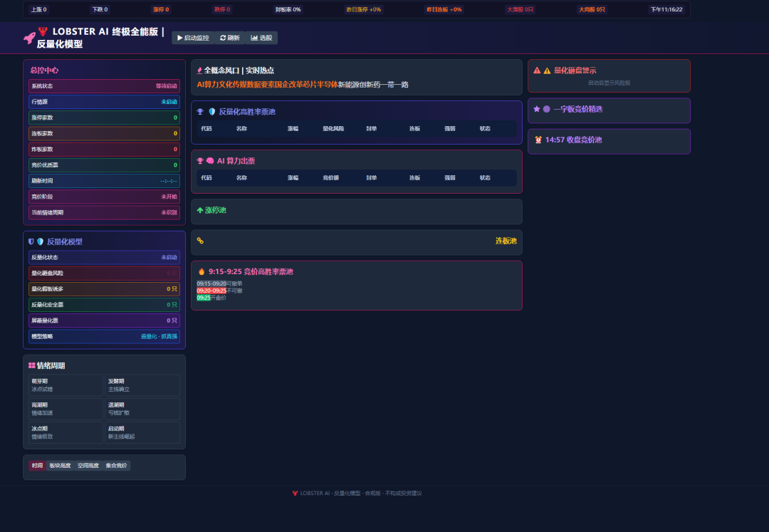
Task: Click the 刷新 refresh button
Action: click(230, 38)
